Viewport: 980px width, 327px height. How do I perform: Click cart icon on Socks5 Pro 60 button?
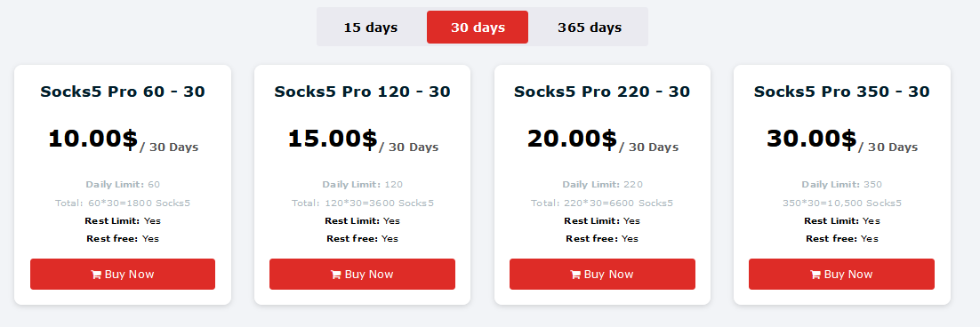(96, 275)
